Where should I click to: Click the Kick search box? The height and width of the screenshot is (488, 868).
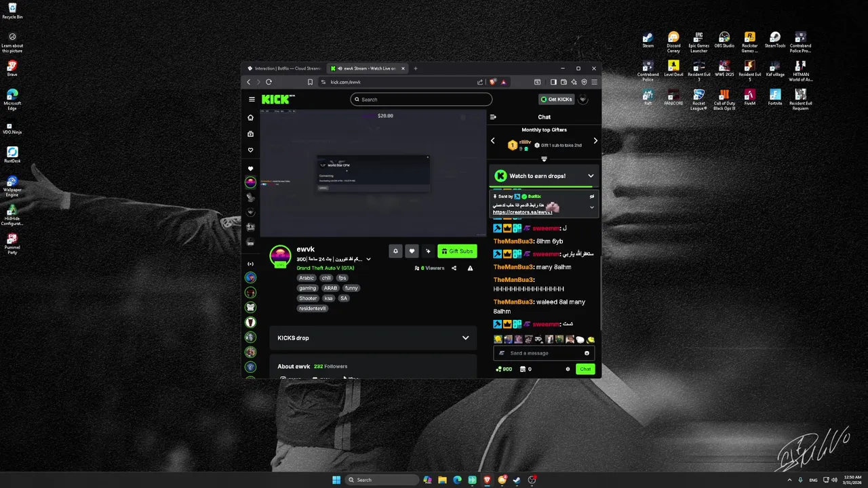421,99
